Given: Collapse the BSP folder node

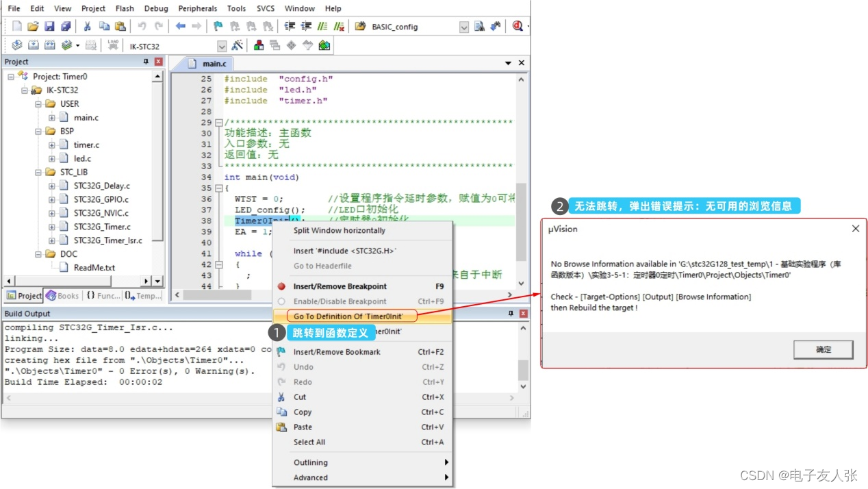Looking at the screenshot, I should coord(38,131).
